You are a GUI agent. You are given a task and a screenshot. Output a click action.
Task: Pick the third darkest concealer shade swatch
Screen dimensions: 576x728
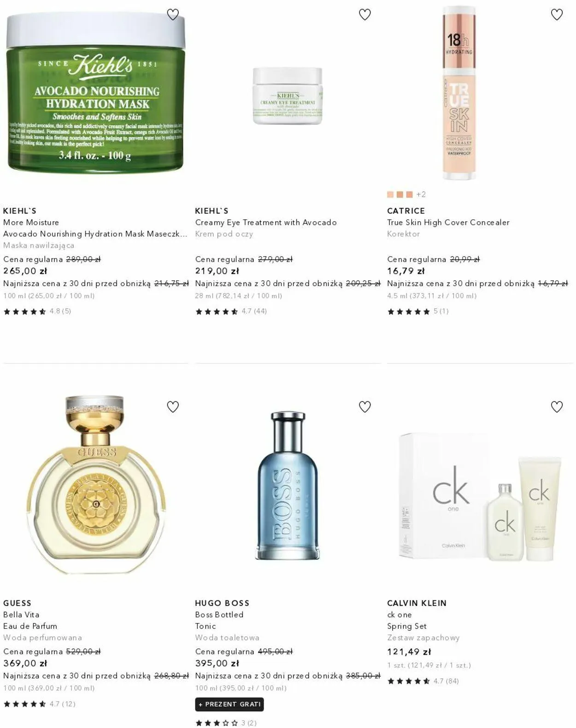[409, 194]
